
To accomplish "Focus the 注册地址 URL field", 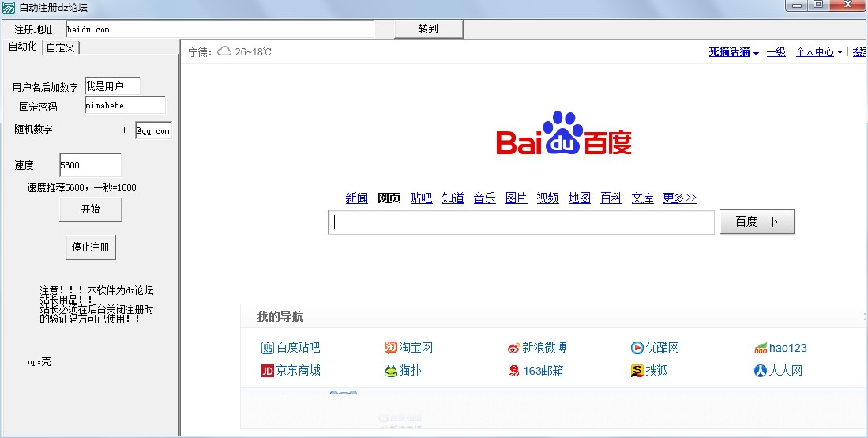I will pyautogui.click(x=220, y=29).
